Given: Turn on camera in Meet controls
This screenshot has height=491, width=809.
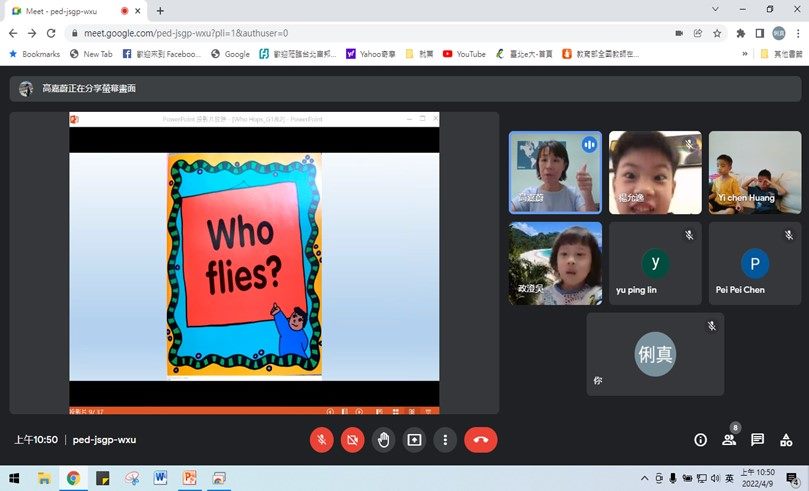Looking at the screenshot, I should (x=352, y=439).
